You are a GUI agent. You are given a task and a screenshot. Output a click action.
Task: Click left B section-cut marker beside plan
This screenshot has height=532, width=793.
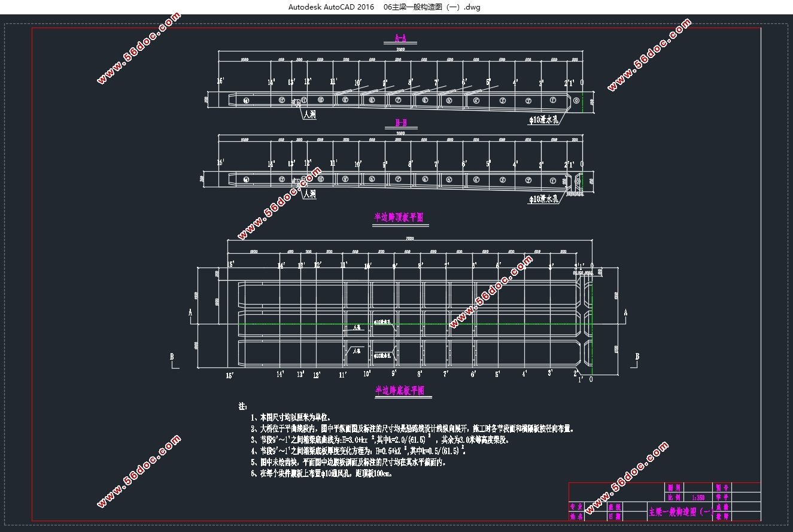pyautogui.click(x=172, y=357)
